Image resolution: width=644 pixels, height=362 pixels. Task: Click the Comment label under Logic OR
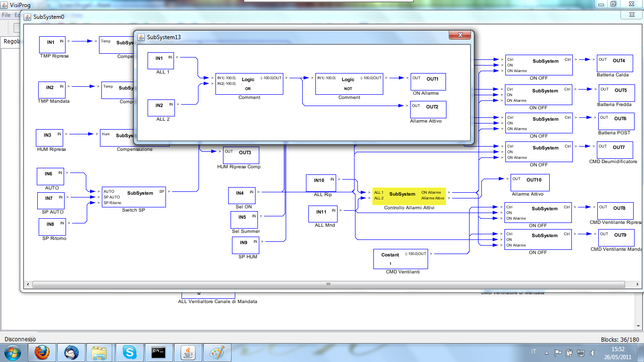249,98
